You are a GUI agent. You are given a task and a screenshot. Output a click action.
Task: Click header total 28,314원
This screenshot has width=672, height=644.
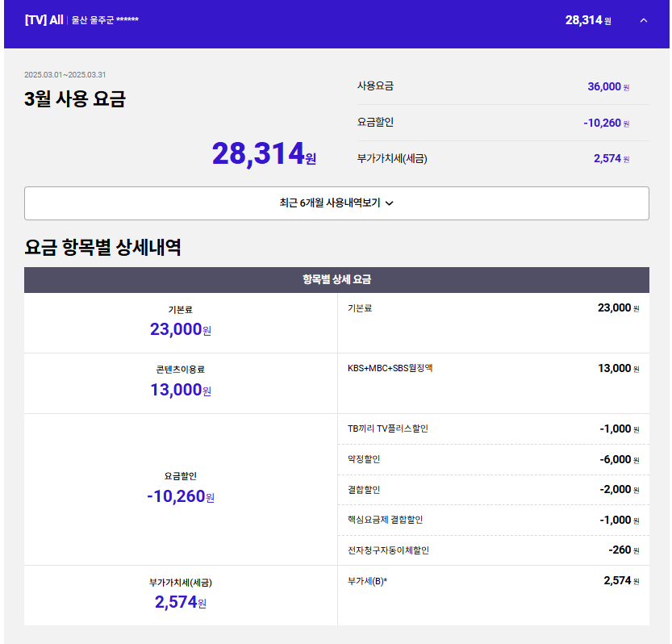coord(588,20)
